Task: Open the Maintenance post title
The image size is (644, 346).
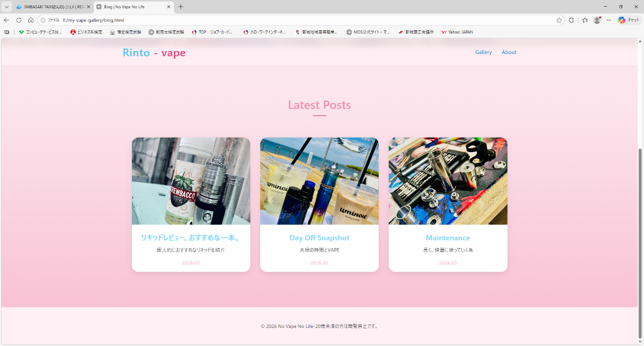Action: (x=448, y=238)
